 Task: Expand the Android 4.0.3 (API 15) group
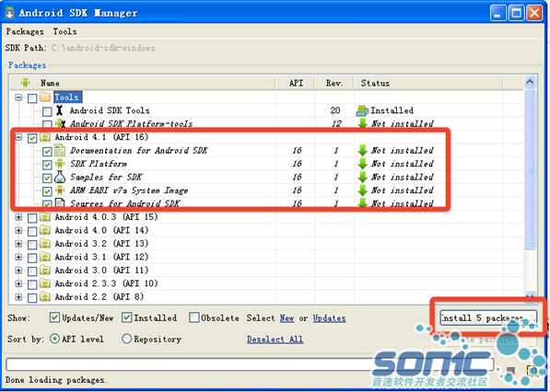coord(18,217)
